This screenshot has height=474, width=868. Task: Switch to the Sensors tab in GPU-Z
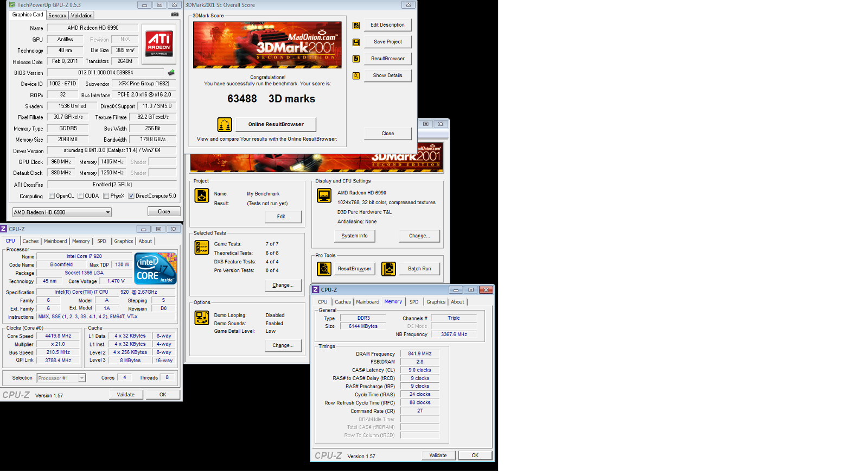coord(57,16)
